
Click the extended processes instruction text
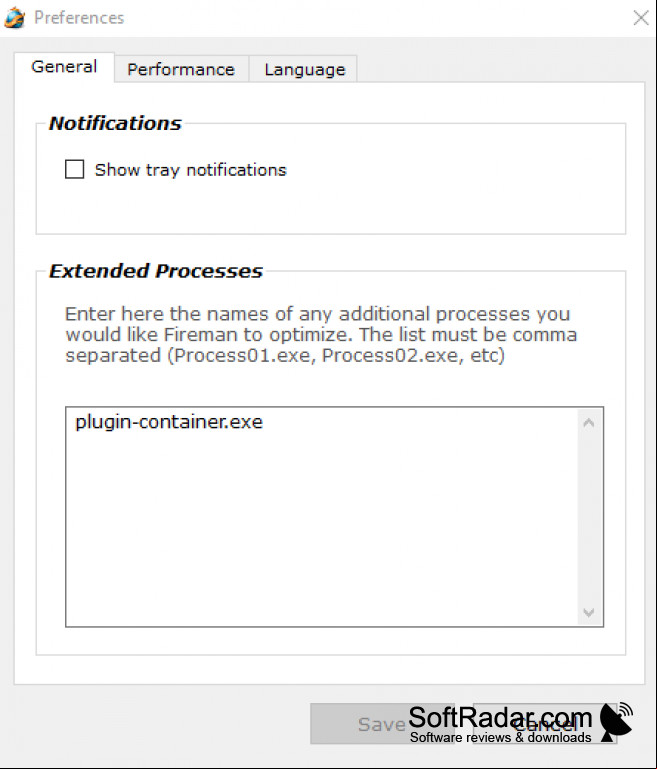[x=321, y=334]
